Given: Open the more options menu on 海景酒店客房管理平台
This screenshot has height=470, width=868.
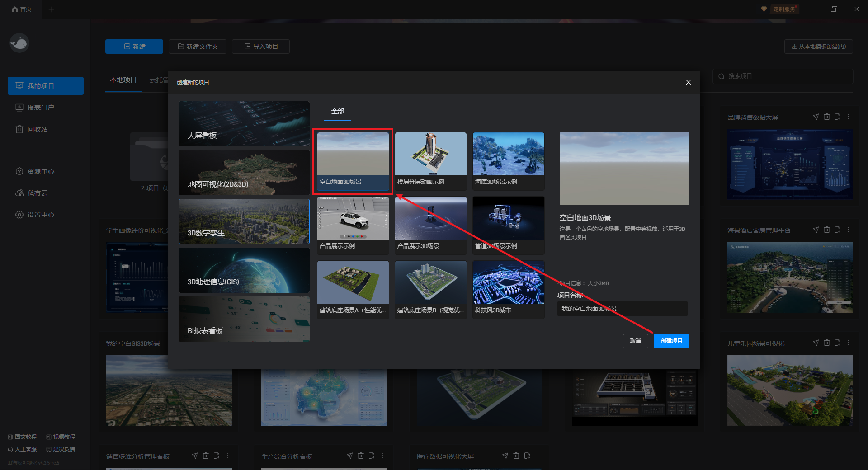Looking at the screenshot, I should (x=849, y=230).
